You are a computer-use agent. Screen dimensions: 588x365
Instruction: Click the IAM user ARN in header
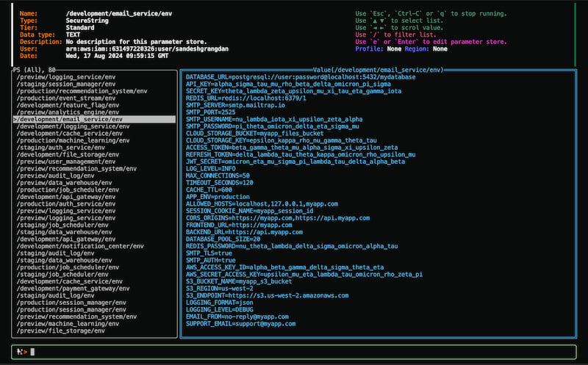click(x=147, y=49)
